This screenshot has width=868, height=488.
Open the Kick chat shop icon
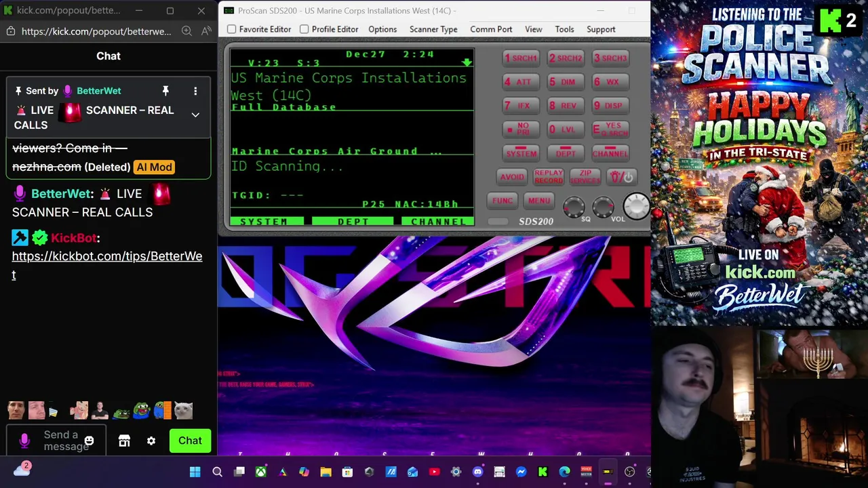124,441
